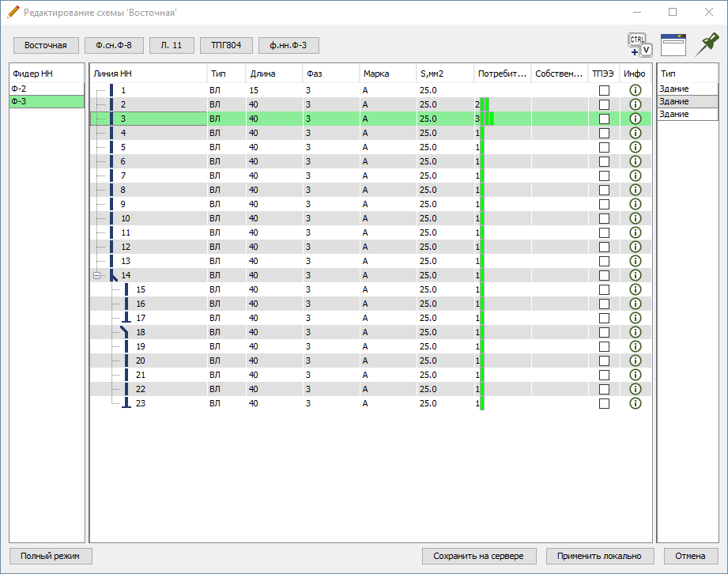Show info for line 8
The image size is (728, 574).
point(636,190)
